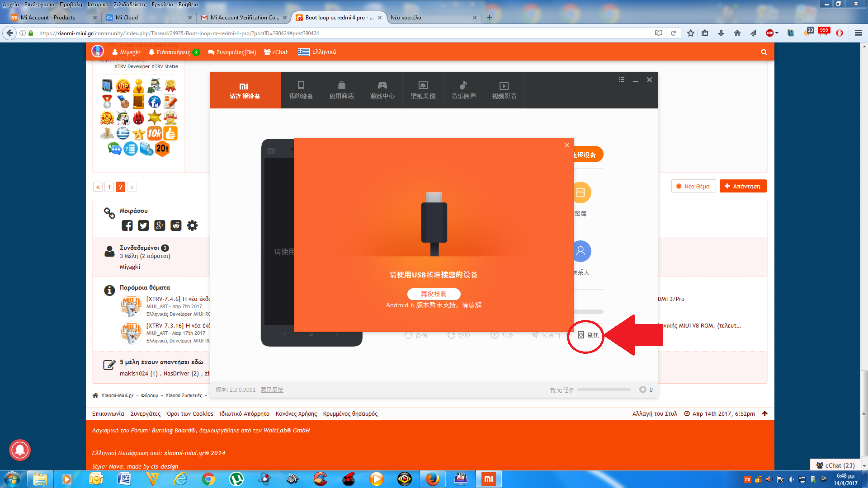Click the forum search magnifier icon

764,52
